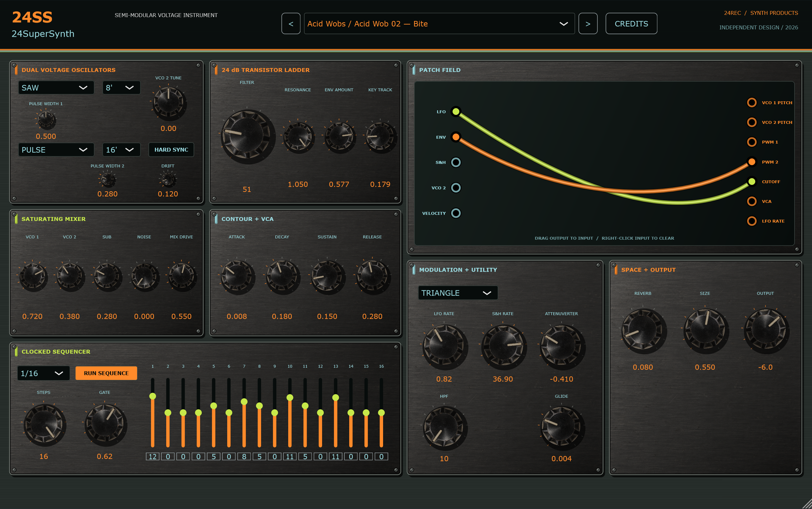Viewport: 812px width, 509px height.
Task: Click step 7 value field showing 8
Action: click(x=244, y=456)
